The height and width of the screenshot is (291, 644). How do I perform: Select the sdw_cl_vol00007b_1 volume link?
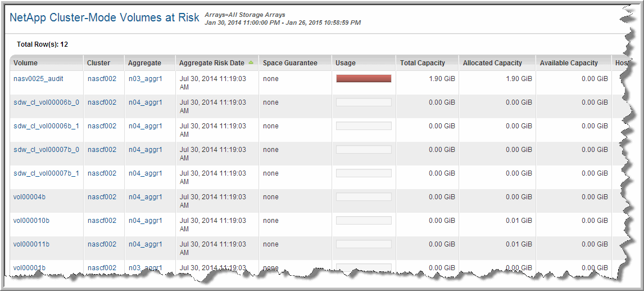tap(46, 173)
